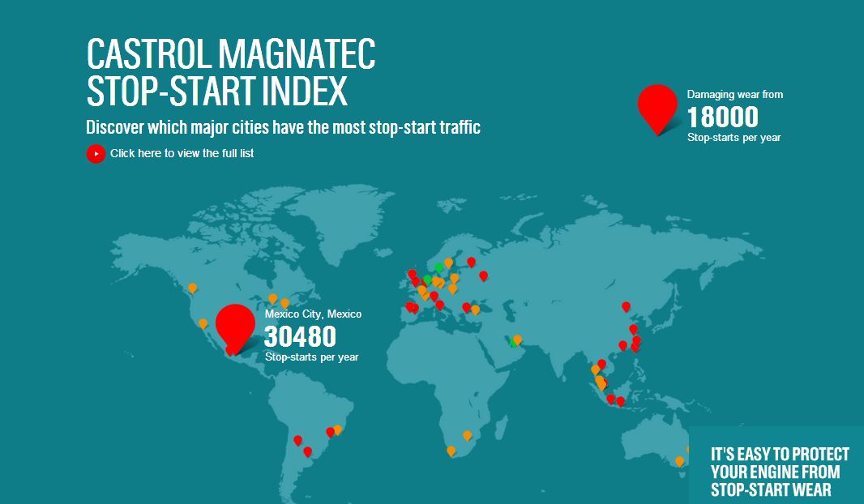This screenshot has height=504, width=864.
Task: Click the red pin over Spain
Action: tap(410, 306)
